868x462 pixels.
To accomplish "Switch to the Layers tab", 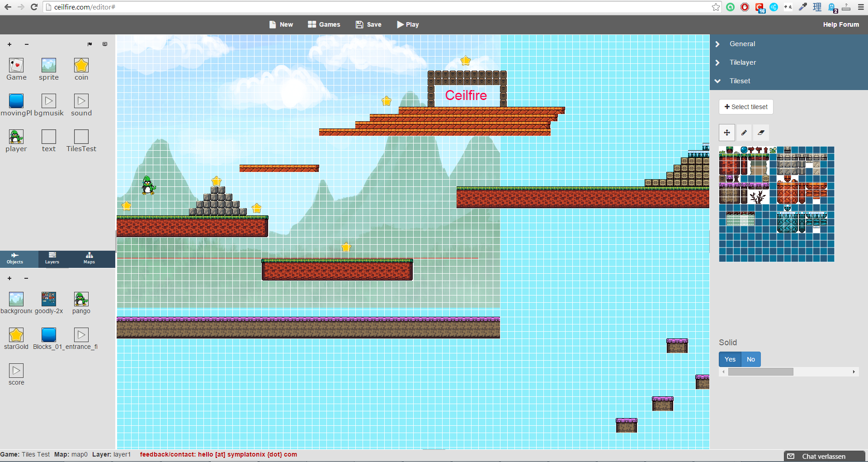I will click(52, 258).
